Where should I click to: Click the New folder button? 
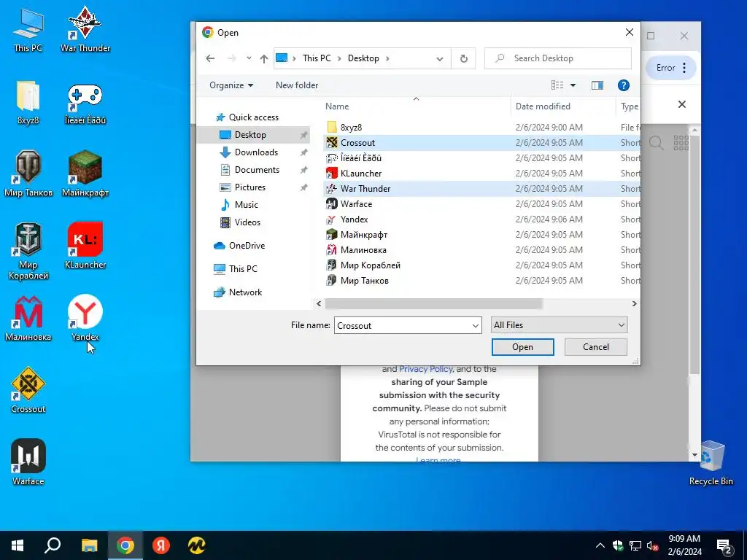tap(297, 85)
